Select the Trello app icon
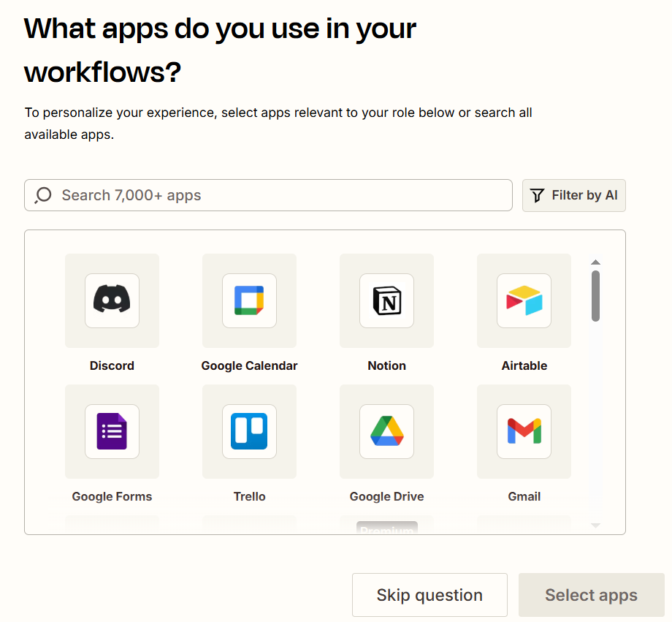Image resolution: width=672 pixels, height=622 pixels. [x=249, y=431]
